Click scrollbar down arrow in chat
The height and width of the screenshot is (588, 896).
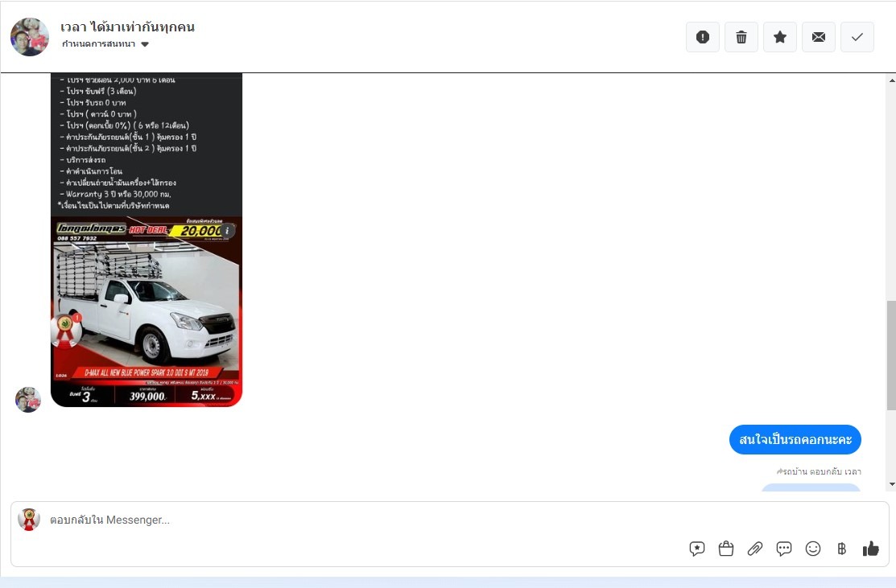point(891,485)
